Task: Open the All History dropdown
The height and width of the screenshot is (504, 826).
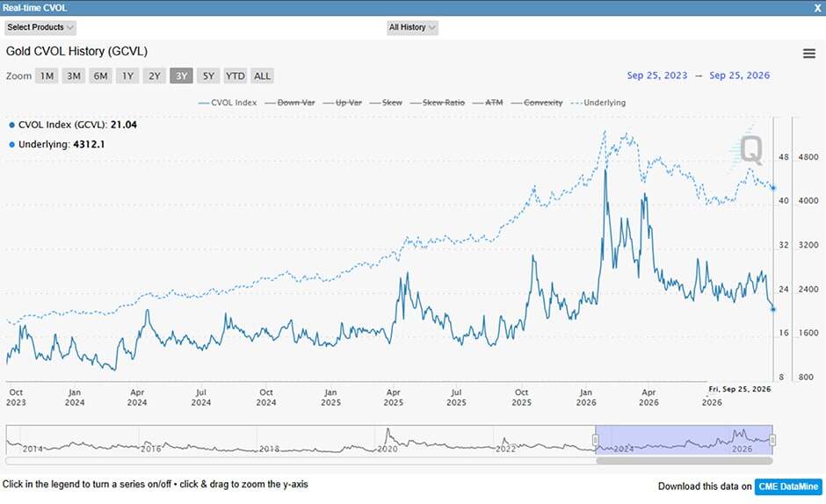Action: [412, 27]
